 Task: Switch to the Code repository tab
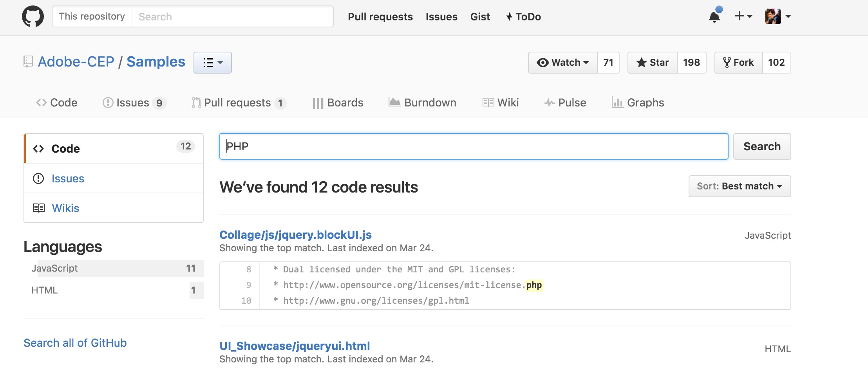tap(57, 103)
